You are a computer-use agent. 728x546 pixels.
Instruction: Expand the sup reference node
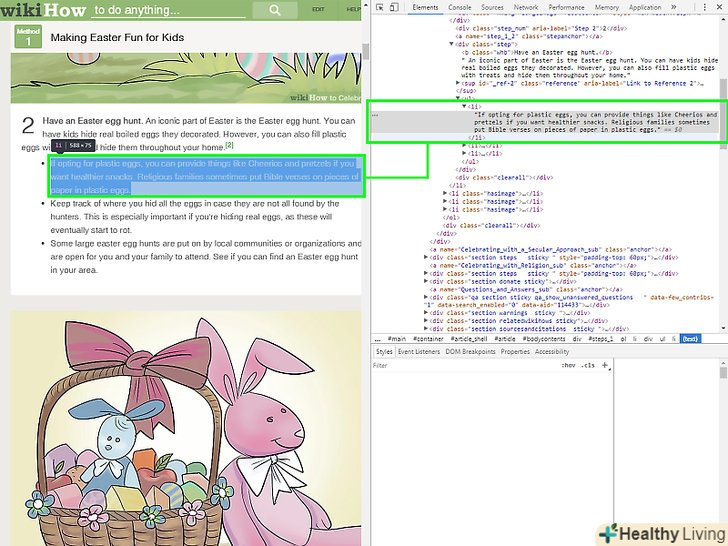459,84
